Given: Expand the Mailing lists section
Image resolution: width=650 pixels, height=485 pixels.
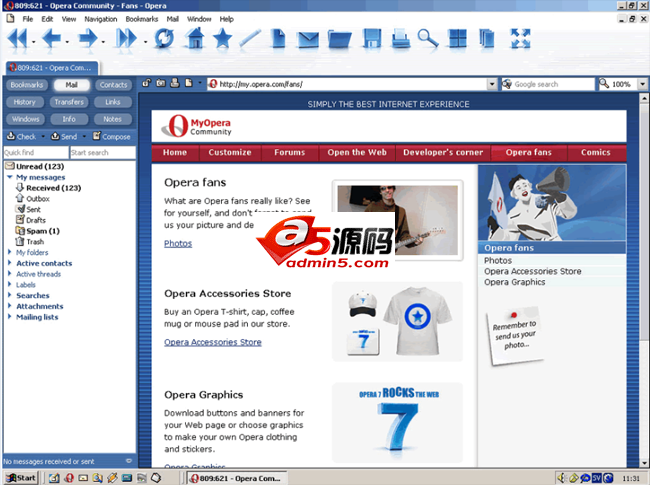Looking at the screenshot, I should pyautogui.click(x=10, y=317).
